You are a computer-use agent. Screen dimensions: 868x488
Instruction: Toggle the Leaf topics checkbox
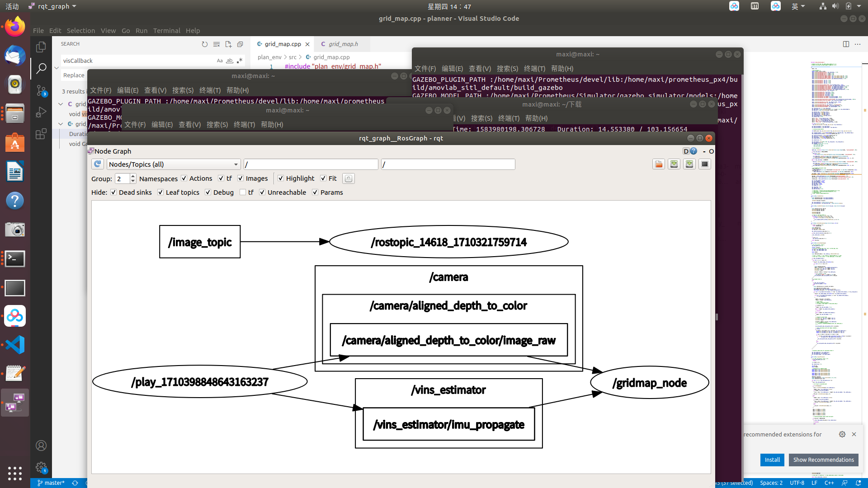pyautogui.click(x=160, y=192)
